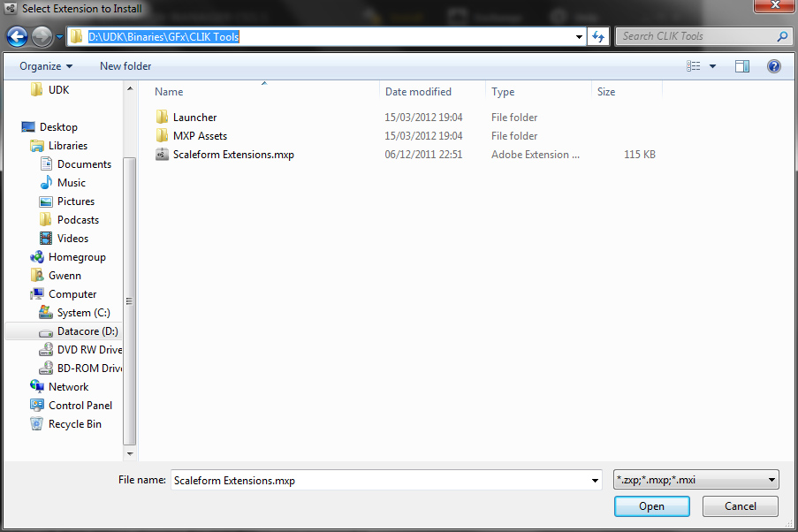Screen dimensions: 798x532
Task: Click the address bar path D:\UDK\Binaries\GFx\CLIK Tools
Action: (163, 36)
